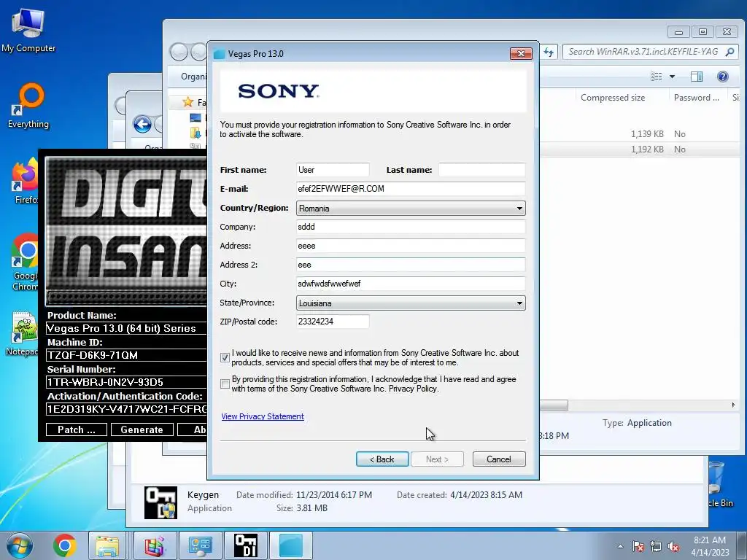Check the Privacy Policy acknowledgement checkbox
This screenshot has width=747, height=560.
[x=225, y=384]
